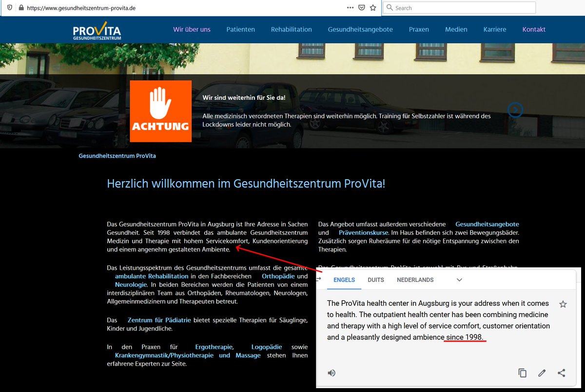Follow the Ergotherapie link
The image size is (585, 392).
point(214,347)
